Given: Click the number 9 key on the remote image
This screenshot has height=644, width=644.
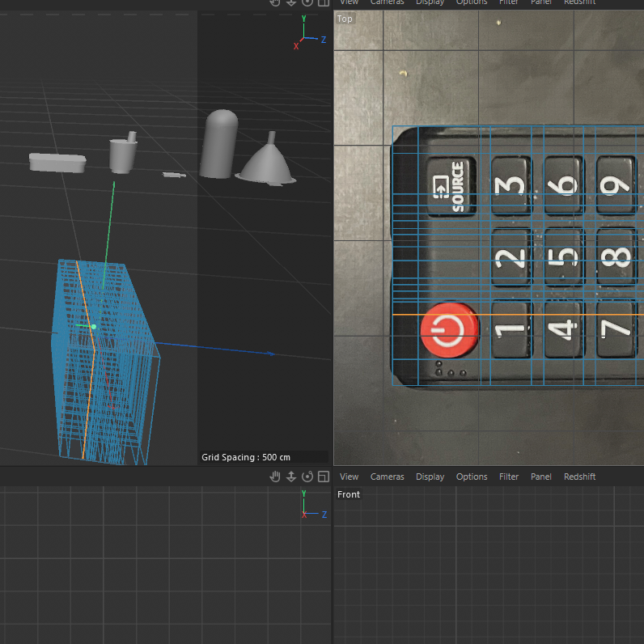Looking at the screenshot, I should point(615,184).
